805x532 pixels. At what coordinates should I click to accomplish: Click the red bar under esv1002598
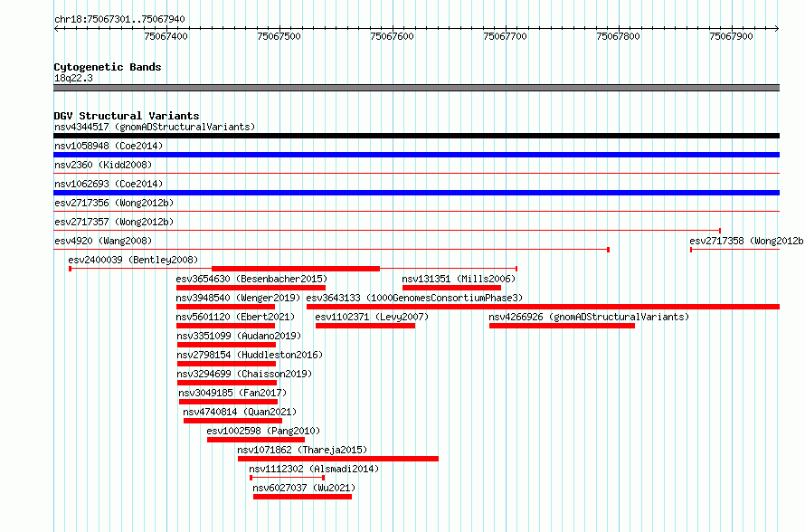coord(256,440)
